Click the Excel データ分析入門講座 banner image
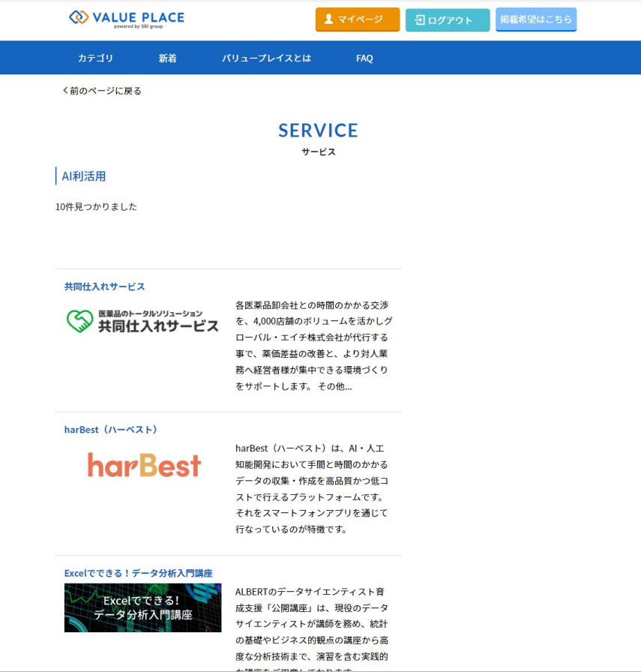The height and width of the screenshot is (672, 641). point(142,607)
